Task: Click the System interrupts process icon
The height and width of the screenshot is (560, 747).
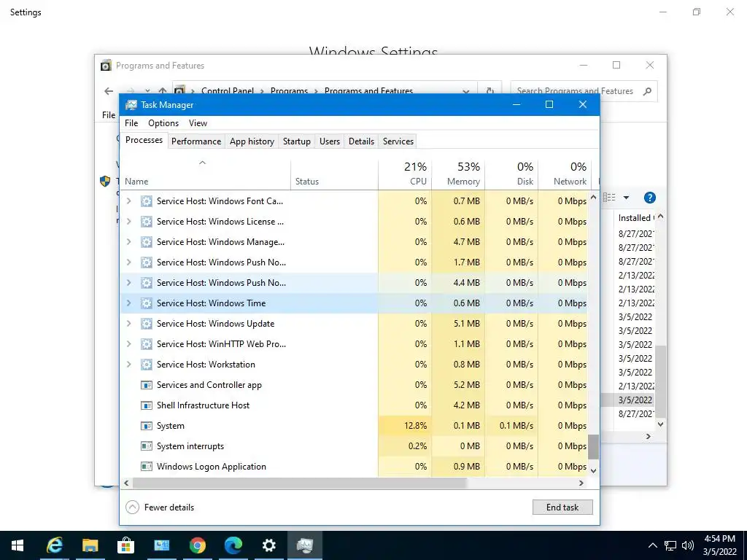Action: pyautogui.click(x=146, y=446)
